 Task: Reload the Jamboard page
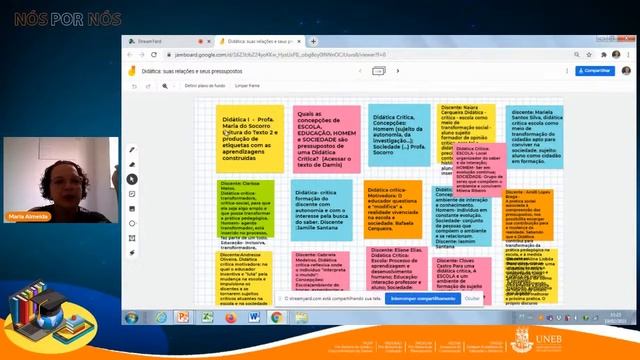tap(154, 54)
